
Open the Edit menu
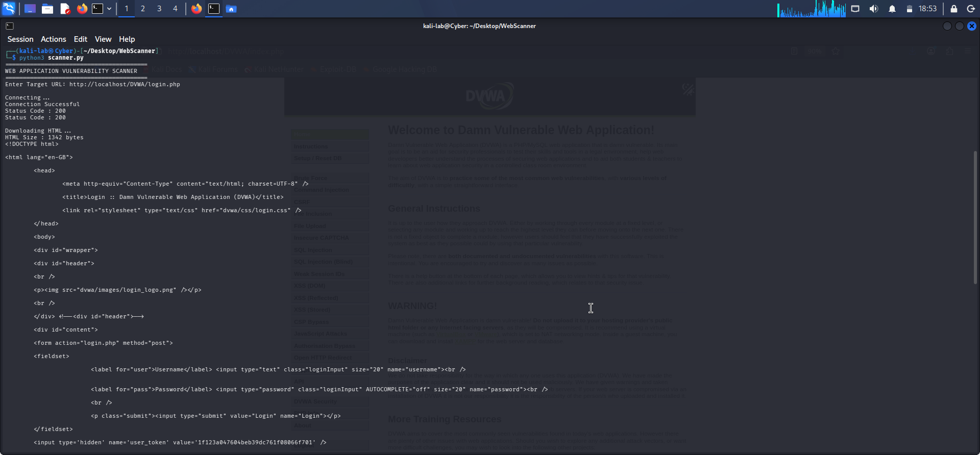coord(81,39)
